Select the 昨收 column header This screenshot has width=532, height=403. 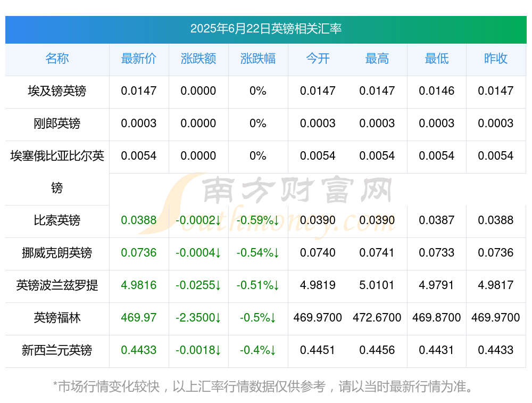496,59
